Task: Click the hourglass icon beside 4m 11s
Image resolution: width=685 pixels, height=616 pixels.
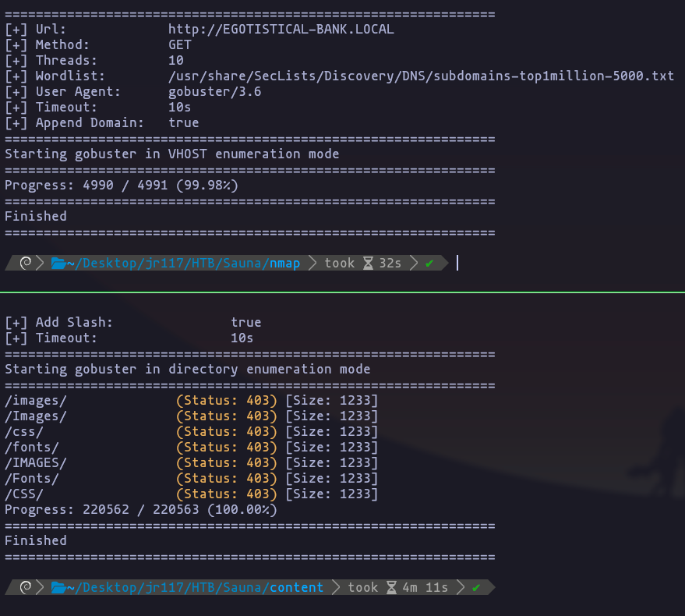Action: (x=390, y=587)
